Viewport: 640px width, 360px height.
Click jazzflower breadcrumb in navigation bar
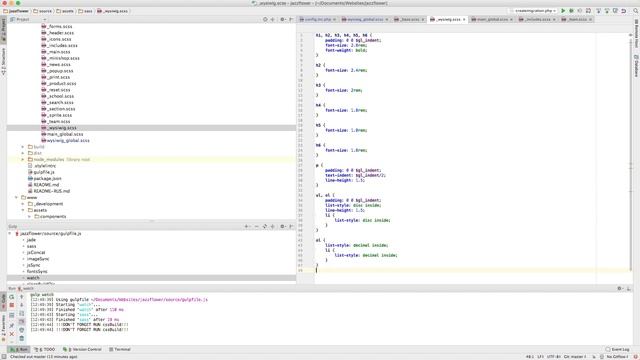[16, 11]
